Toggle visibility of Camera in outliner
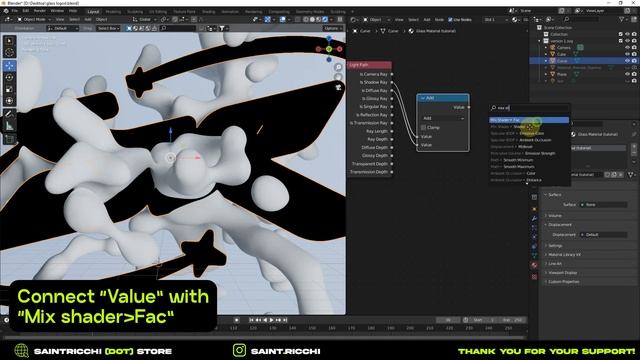Viewport: 640px width, 360px height. click(628, 47)
